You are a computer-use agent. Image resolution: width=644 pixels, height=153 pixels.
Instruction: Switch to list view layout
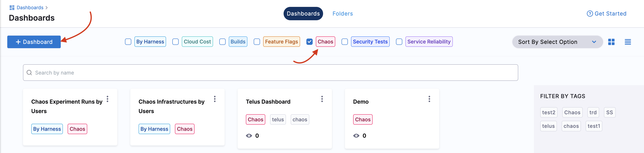click(x=627, y=42)
